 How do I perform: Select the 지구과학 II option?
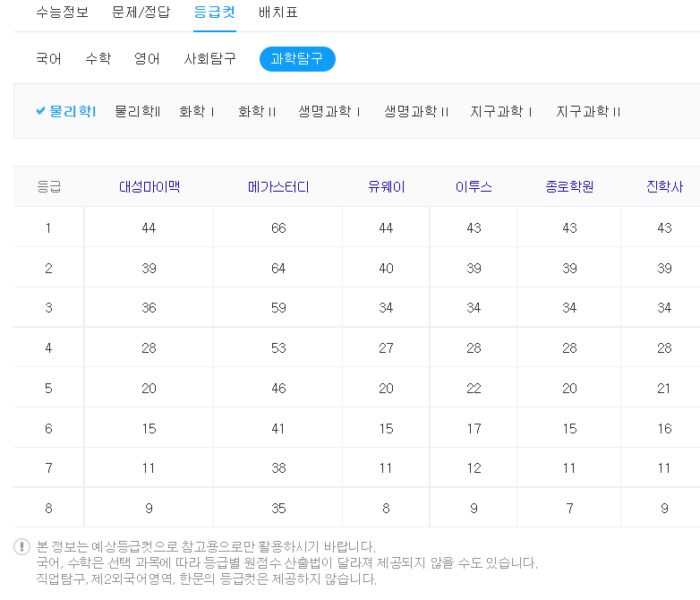[x=588, y=111]
